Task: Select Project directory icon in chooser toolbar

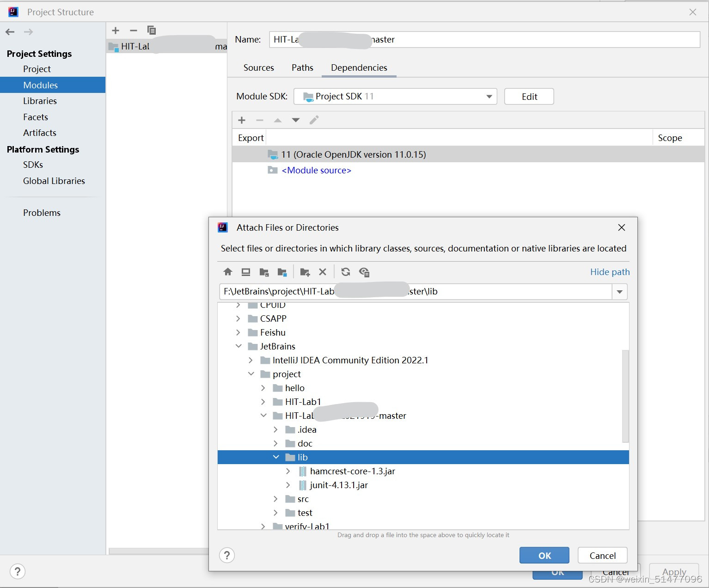Action: point(264,272)
